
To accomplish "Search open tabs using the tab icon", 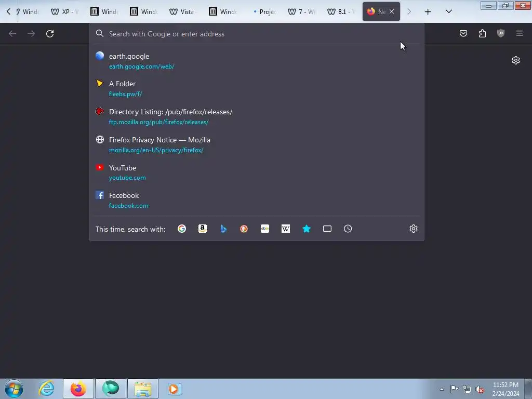I will (x=327, y=229).
